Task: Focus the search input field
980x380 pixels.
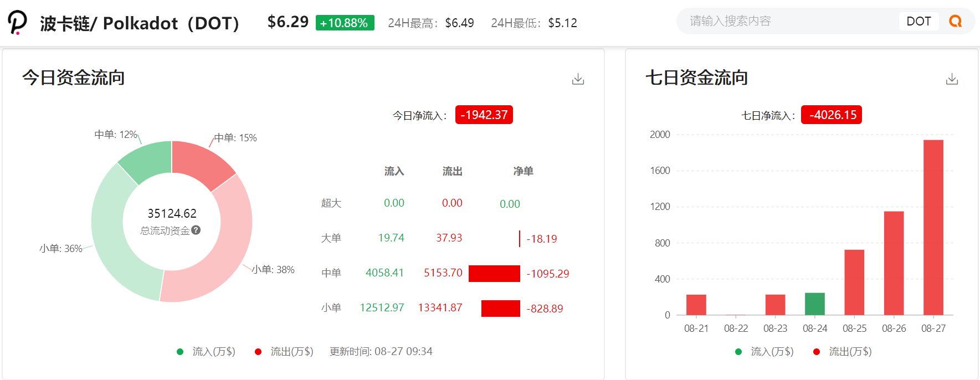Action: [x=787, y=22]
